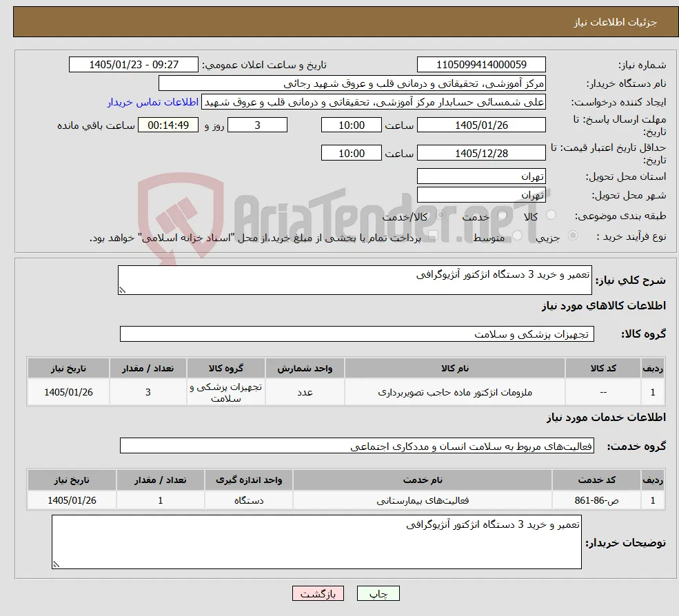Click the واحد شمارش column header
This screenshot has height=616, width=679.
(305, 369)
